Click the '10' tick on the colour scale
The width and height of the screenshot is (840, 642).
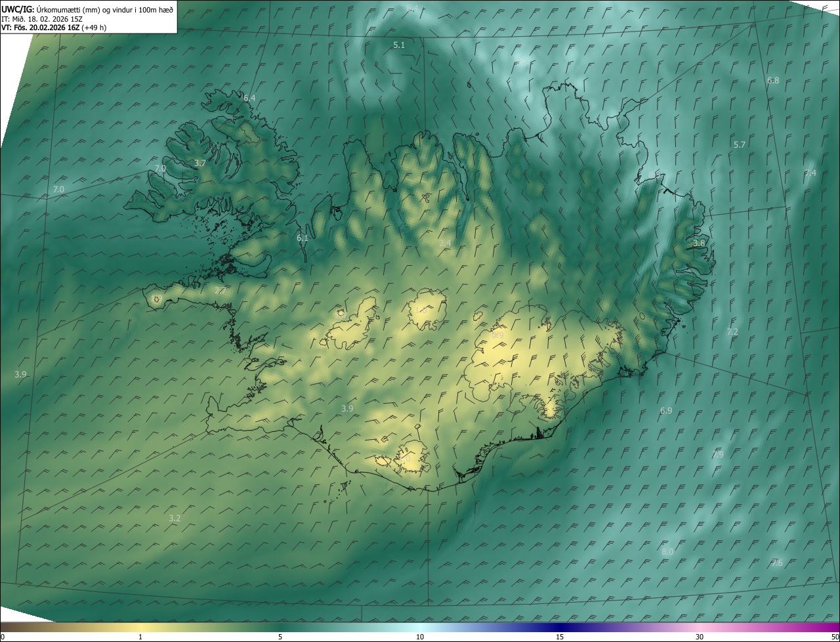click(x=420, y=637)
